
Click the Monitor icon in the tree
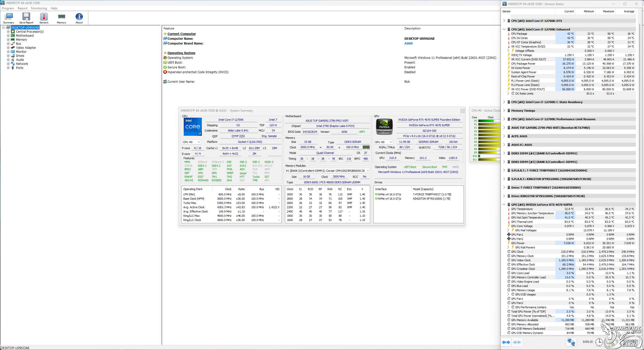click(x=13, y=52)
